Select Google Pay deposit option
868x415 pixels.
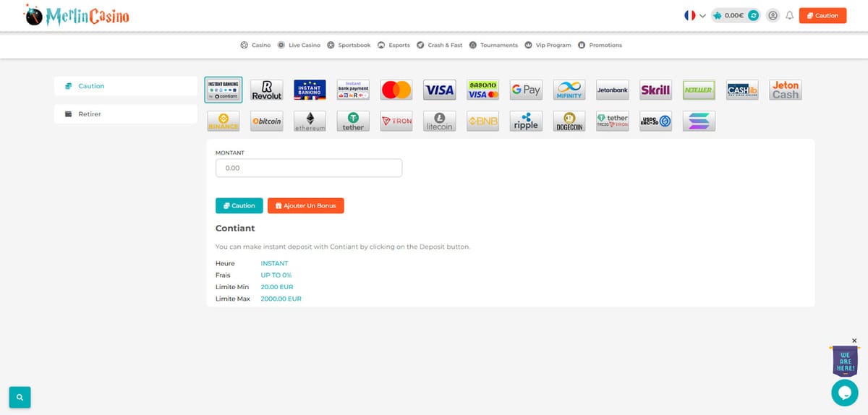click(526, 90)
